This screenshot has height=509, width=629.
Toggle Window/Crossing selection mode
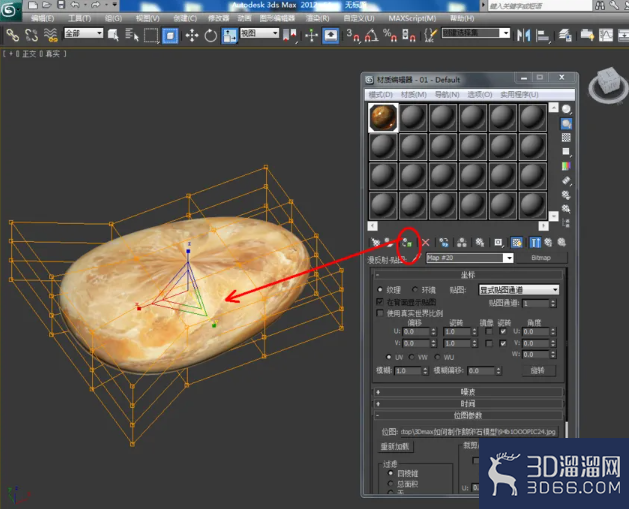click(x=170, y=35)
